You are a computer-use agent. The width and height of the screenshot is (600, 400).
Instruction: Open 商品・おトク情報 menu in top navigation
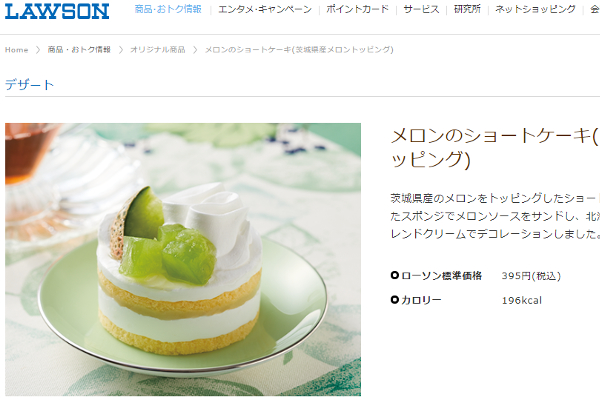pyautogui.click(x=168, y=9)
